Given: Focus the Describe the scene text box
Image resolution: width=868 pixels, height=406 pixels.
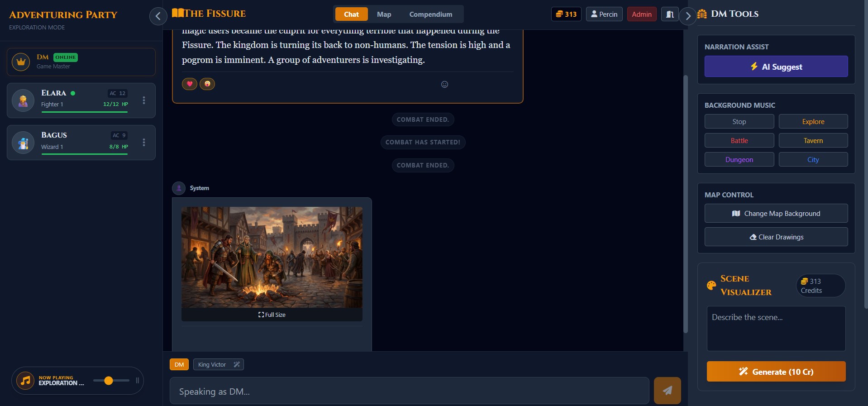Looking at the screenshot, I should (776, 329).
